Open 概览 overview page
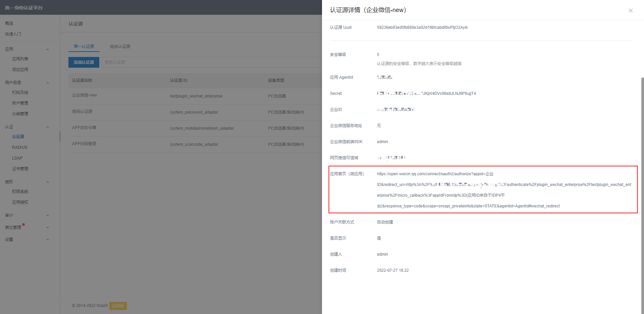 (9, 23)
